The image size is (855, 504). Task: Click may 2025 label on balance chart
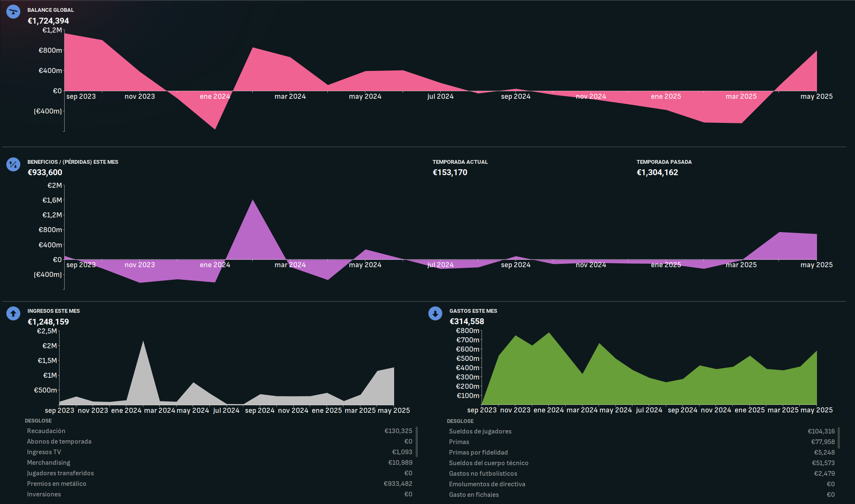click(817, 96)
